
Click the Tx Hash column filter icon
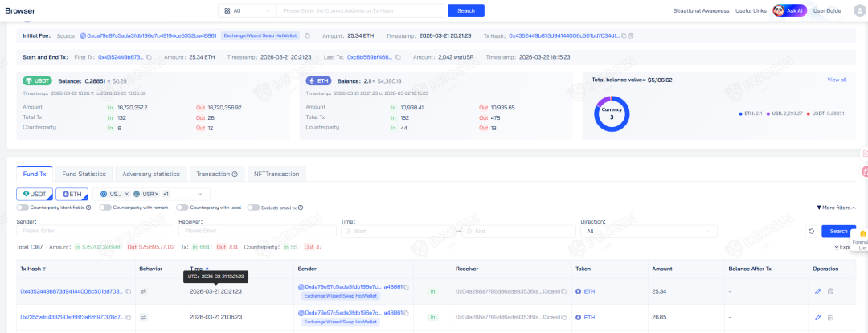44,269
